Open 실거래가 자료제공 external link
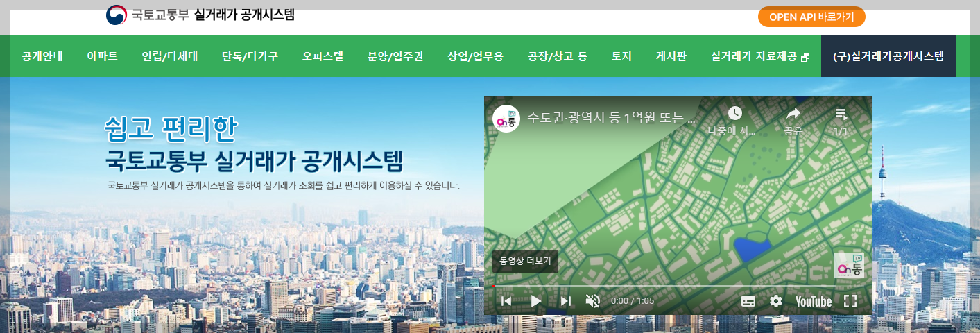 (760, 56)
